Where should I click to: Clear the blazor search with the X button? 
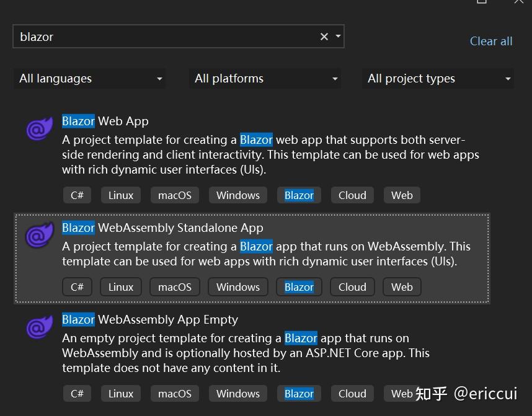point(323,37)
